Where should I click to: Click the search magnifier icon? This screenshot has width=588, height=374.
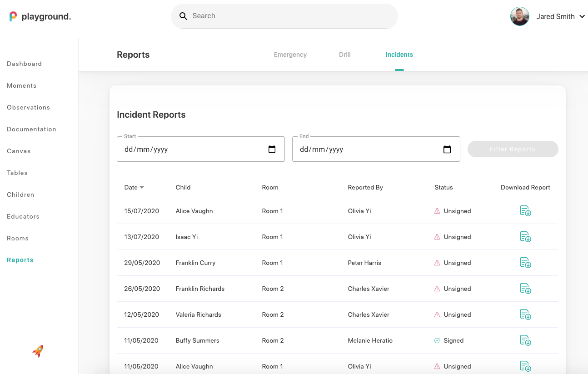coord(183,16)
